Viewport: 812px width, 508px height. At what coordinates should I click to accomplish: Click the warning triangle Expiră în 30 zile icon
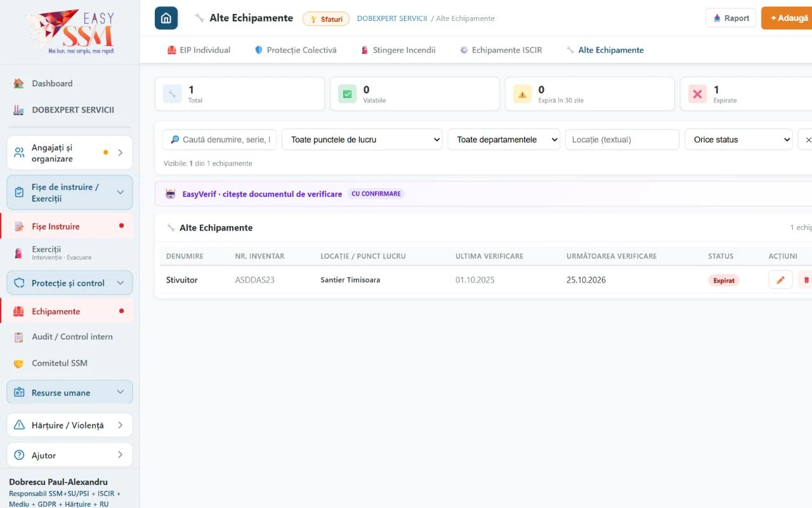tap(523, 94)
